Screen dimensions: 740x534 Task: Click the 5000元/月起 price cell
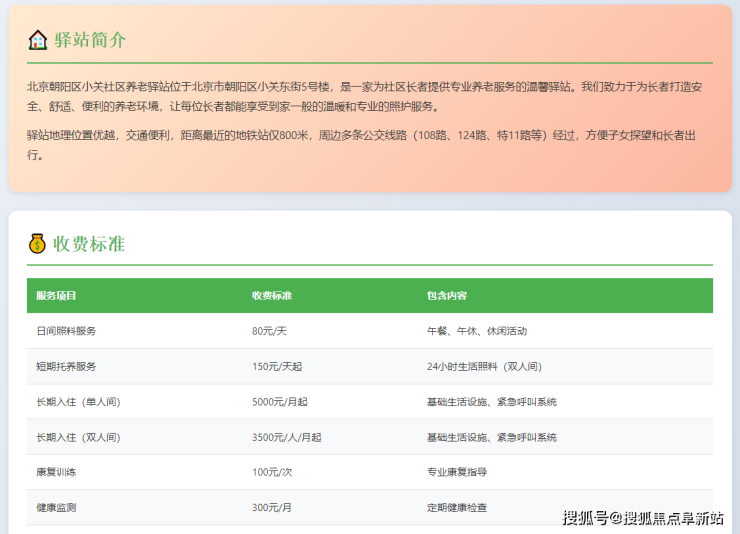279,402
